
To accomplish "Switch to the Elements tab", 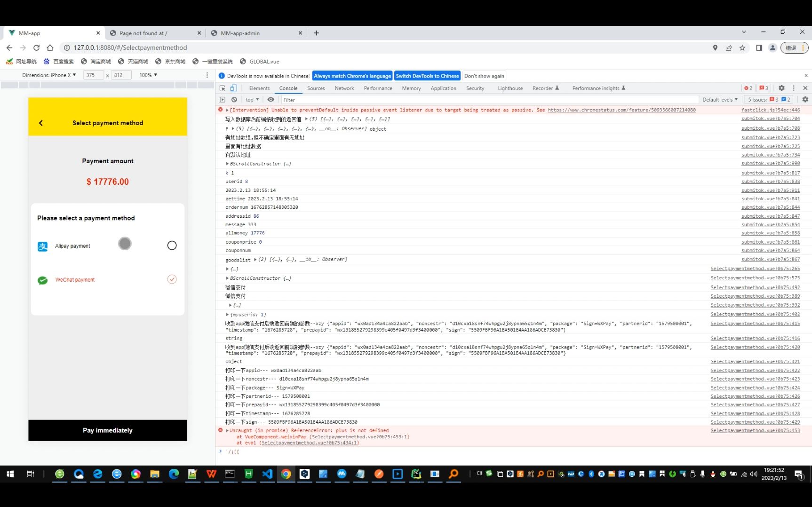I will pos(259,88).
